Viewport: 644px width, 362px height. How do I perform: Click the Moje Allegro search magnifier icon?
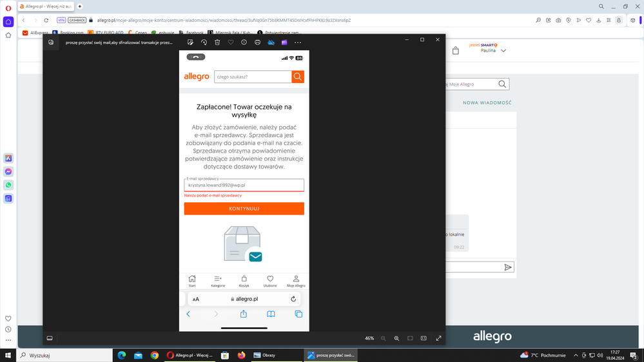coord(502,84)
